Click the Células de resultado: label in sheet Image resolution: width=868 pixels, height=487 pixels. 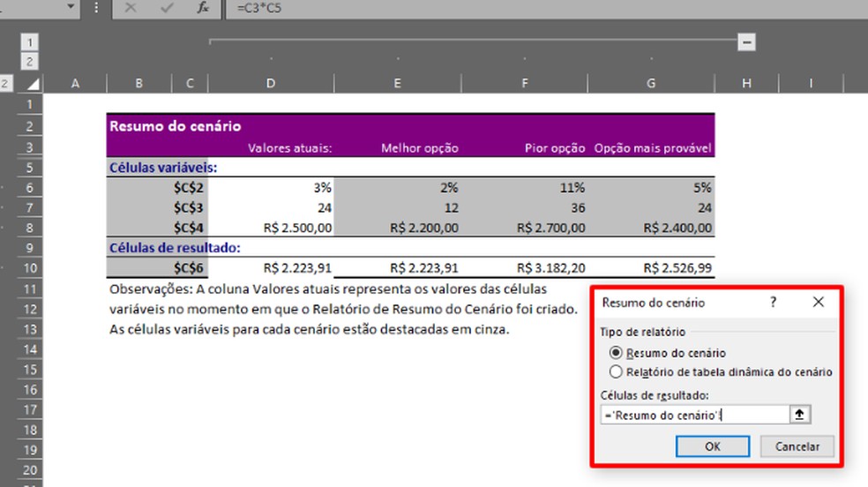pyautogui.click(x=175, y=248)
